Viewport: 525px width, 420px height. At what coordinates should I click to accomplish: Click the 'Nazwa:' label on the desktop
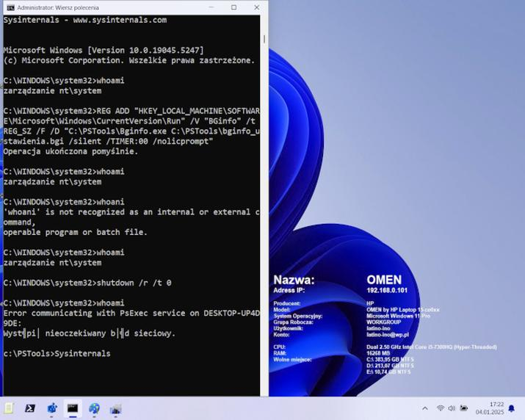click(294, 280)
